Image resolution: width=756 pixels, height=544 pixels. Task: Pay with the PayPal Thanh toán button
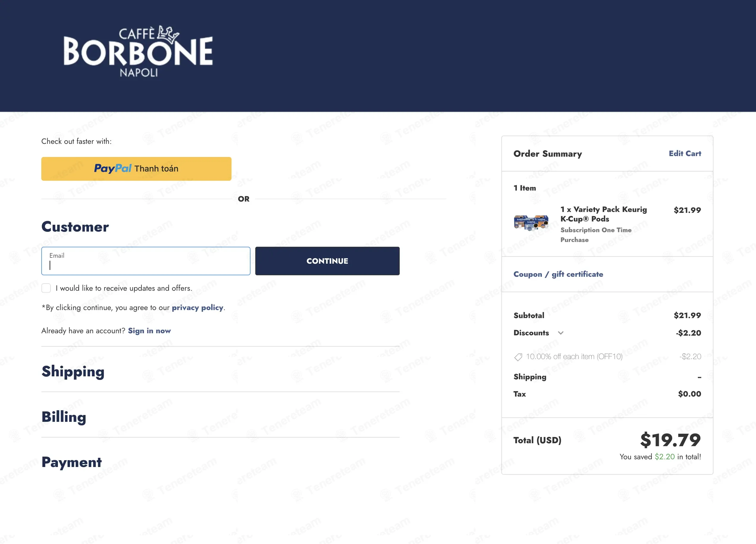136,169
